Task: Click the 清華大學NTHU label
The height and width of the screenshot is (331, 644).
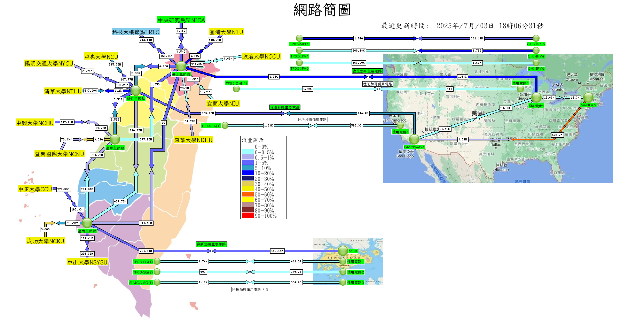Action: tap(63, 91)
